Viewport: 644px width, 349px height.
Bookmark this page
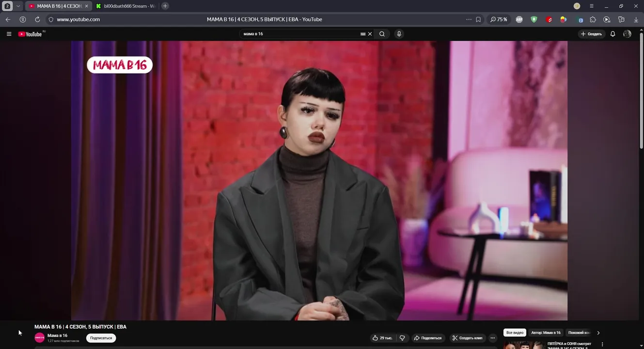(478, 19)
